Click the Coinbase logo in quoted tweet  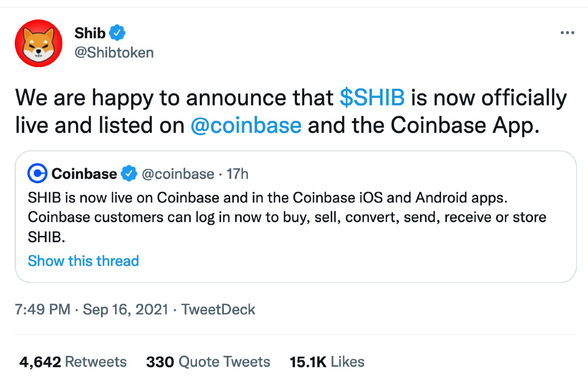pyautogui.click(x=39, y=174)
